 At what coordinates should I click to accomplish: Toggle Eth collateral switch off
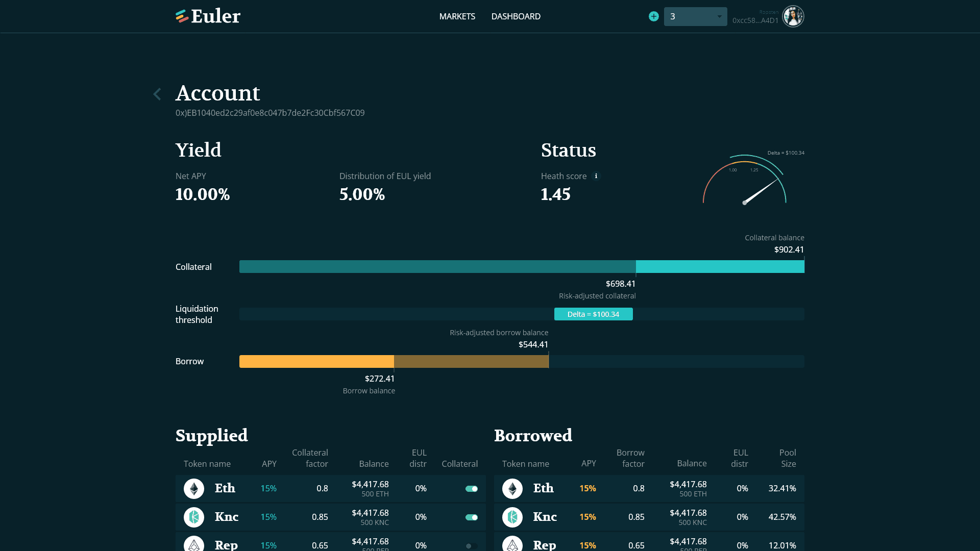(x=472, y=489)
